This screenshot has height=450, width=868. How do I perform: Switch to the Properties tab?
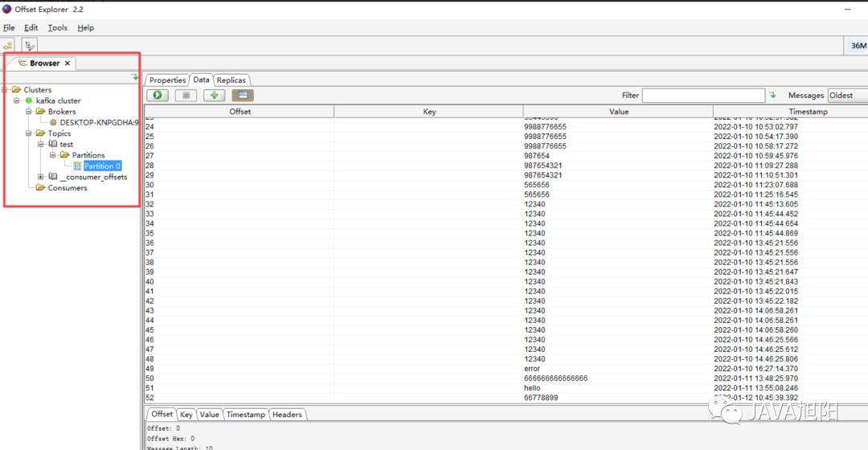[x=167, y=80]
